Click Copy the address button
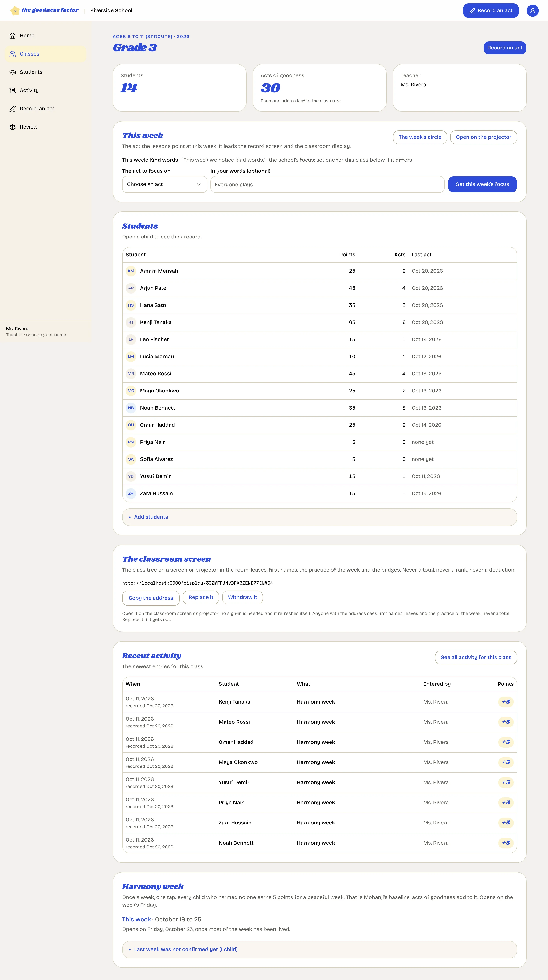This screenshot has width=548, height=980. tap(151, 598)
